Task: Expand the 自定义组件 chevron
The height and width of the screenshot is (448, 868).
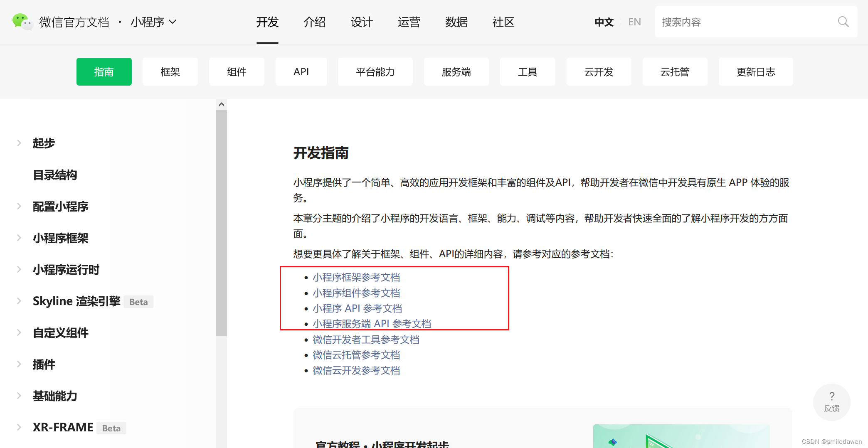Action: pyautogui.click(x=19, y=332)
